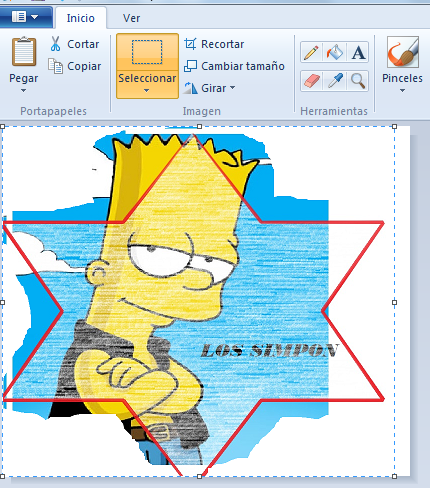Switch to the Inicio tab

(x=81, y=18)
